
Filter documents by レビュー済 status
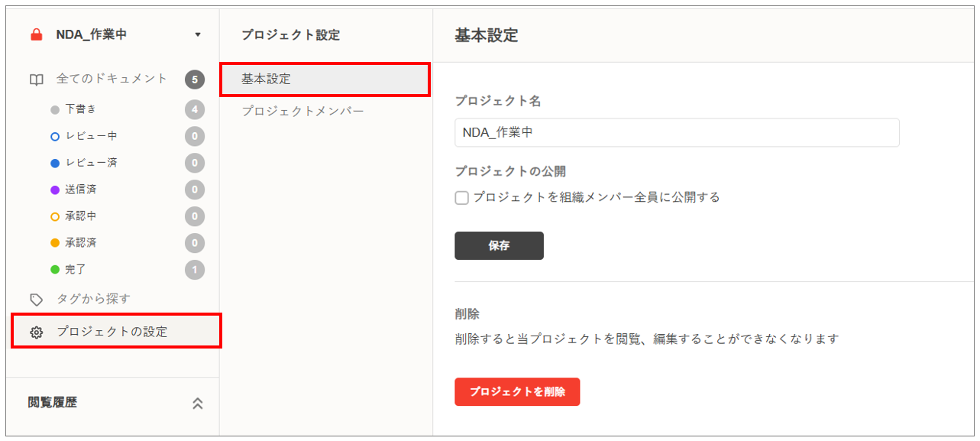coord(91,163)
